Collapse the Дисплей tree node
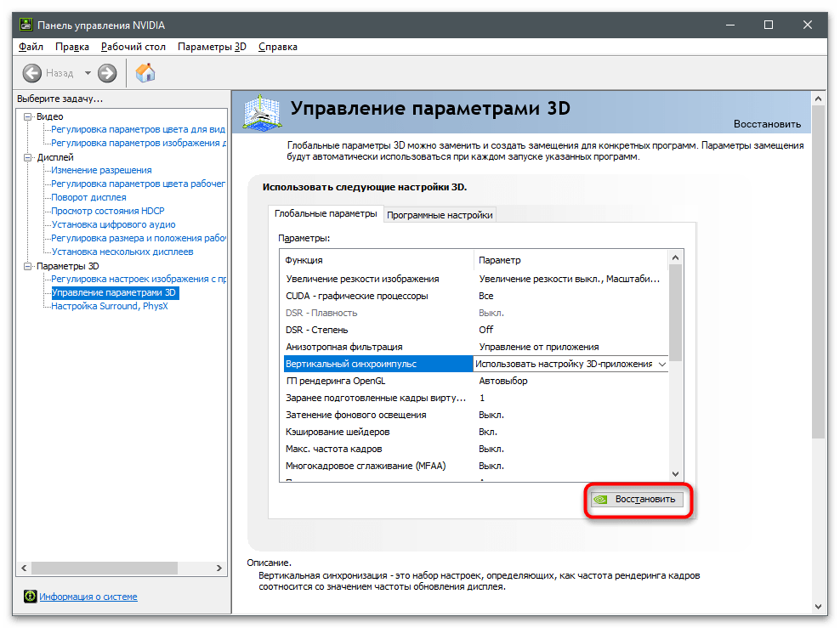The width and height of the screenshot is (840, 628). click(27, 157)
